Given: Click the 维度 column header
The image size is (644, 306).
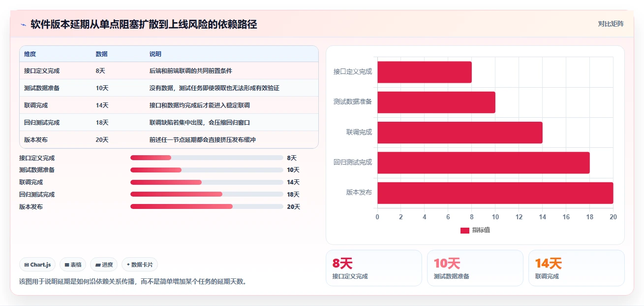Looking at the screenshot, I should [x=30, y=54].
